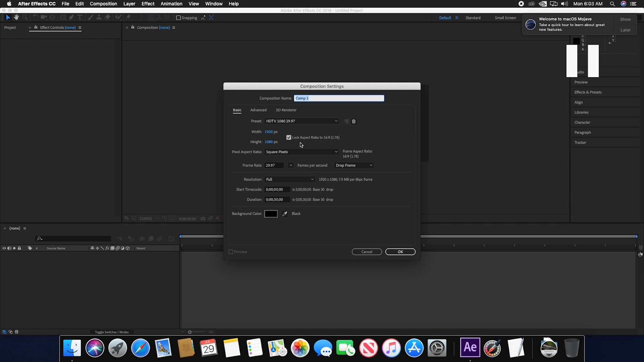Viewport: 644px width, 362px height.
Task: Select the Eraser tool
Action: 107,17
